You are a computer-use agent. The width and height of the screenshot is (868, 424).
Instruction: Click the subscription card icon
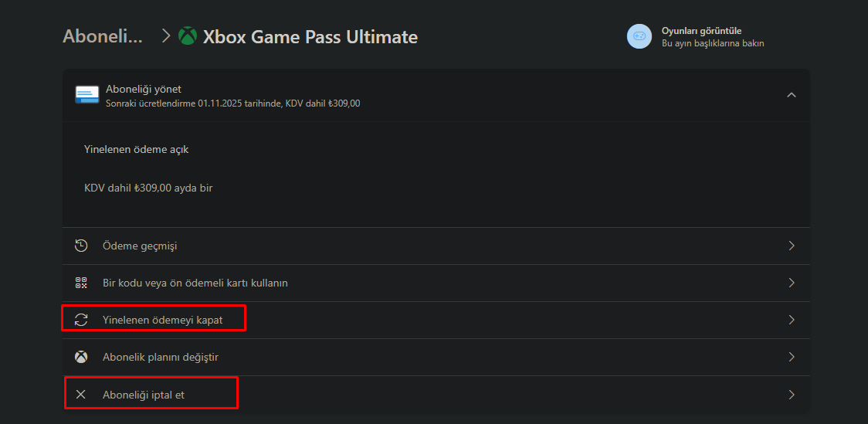pos(87,95)
